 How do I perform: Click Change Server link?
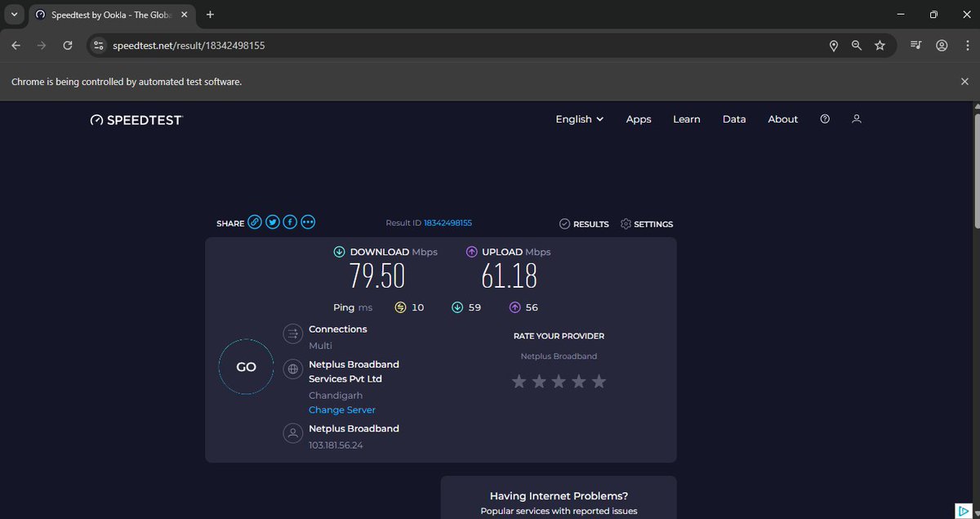tap(341, 409)
